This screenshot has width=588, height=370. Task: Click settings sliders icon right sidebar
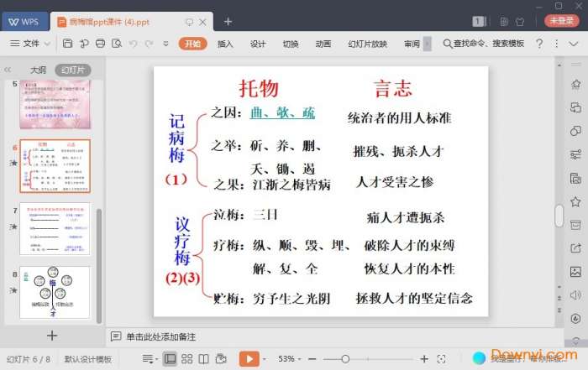[575, 154]
